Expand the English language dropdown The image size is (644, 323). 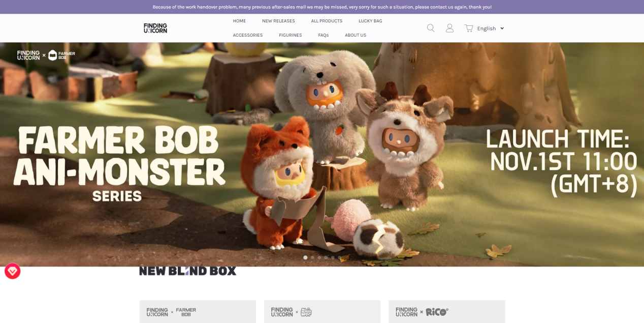point(491,28)
